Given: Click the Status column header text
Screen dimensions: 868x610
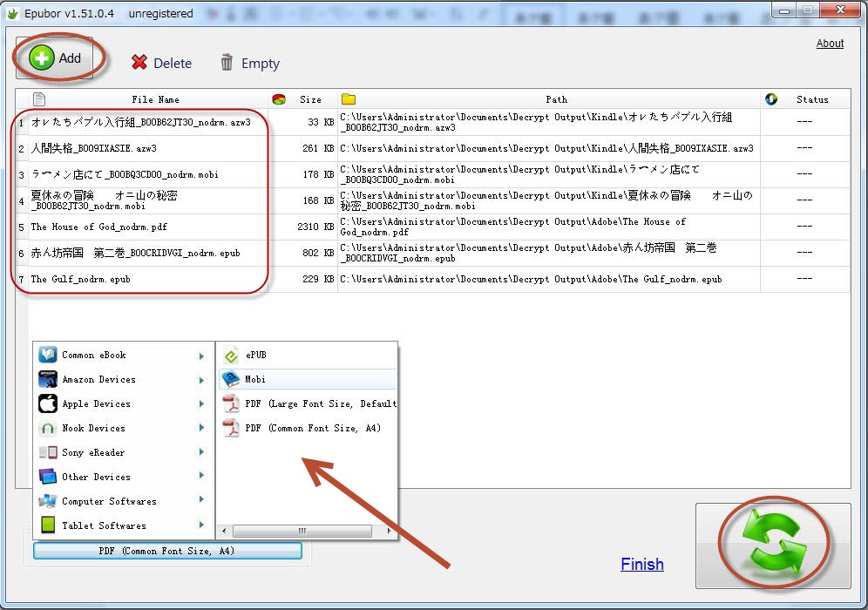Looking at the screenshot, I should pos(812,99).
